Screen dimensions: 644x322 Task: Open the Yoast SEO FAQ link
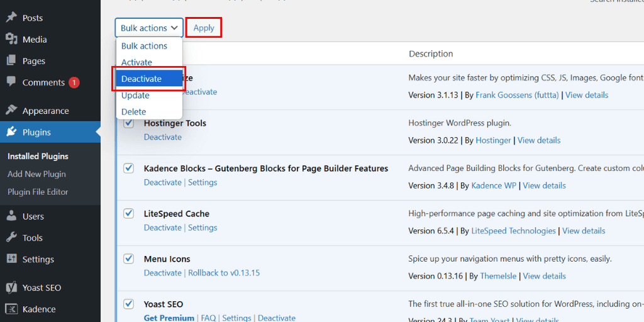click(208, 318)
